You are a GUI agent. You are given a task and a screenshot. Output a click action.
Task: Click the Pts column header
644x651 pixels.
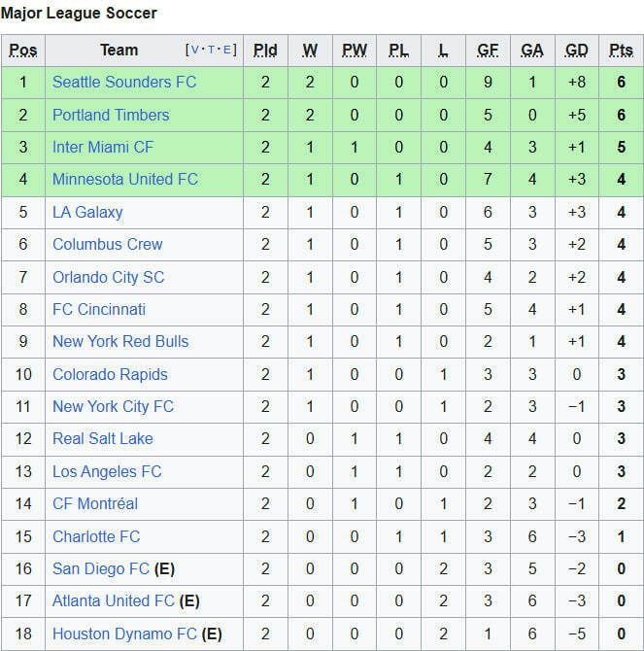coord(621,51)
